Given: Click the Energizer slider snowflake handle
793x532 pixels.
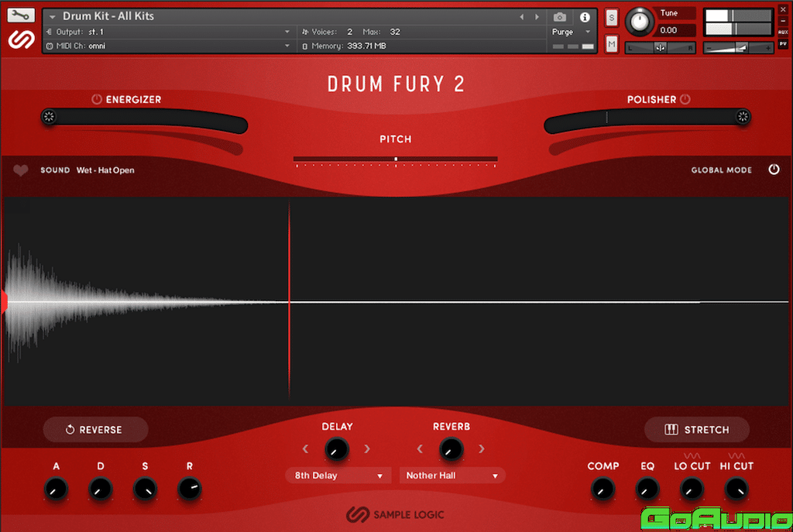Looking at the screenshot, I should coord(49,117).
